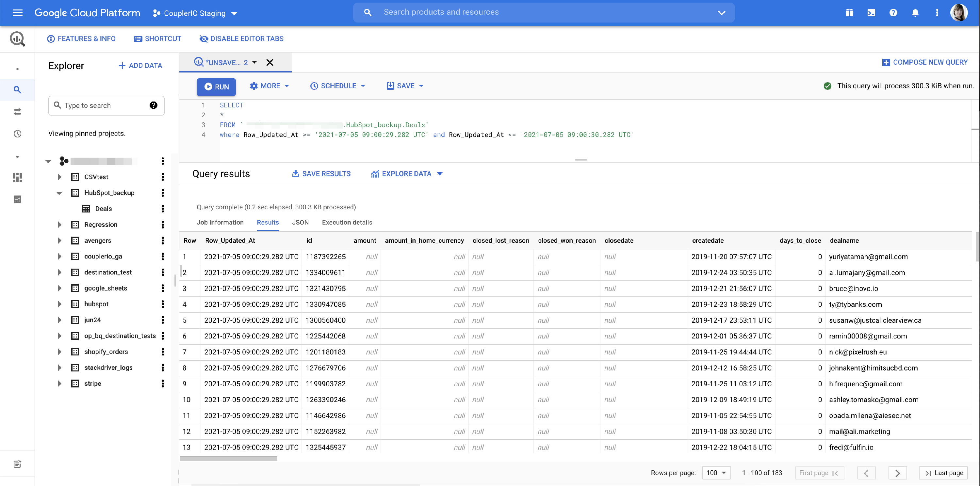Open Data transfers icon in the sidebar
Viewport: 980px width, 486px height.
[x=18, y=112]
